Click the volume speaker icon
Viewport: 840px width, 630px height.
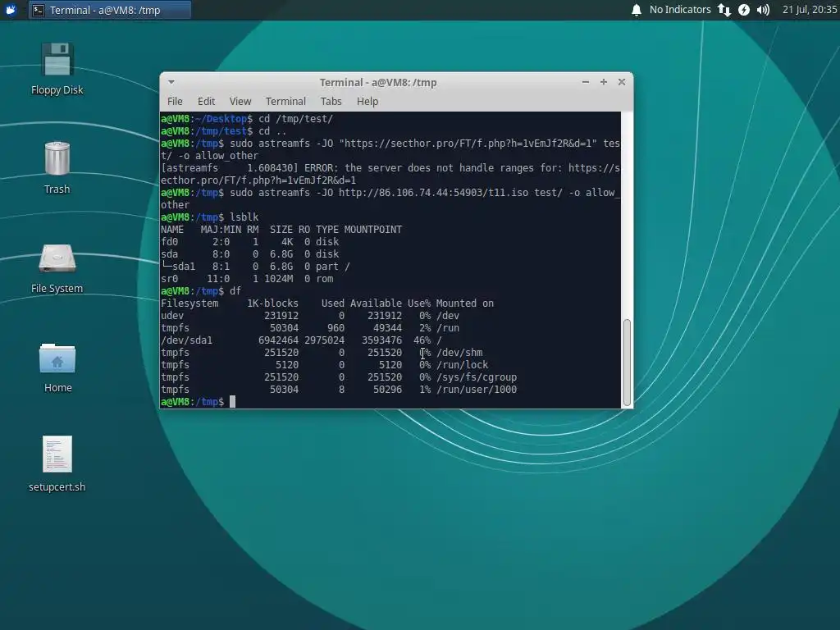point(764,10)
